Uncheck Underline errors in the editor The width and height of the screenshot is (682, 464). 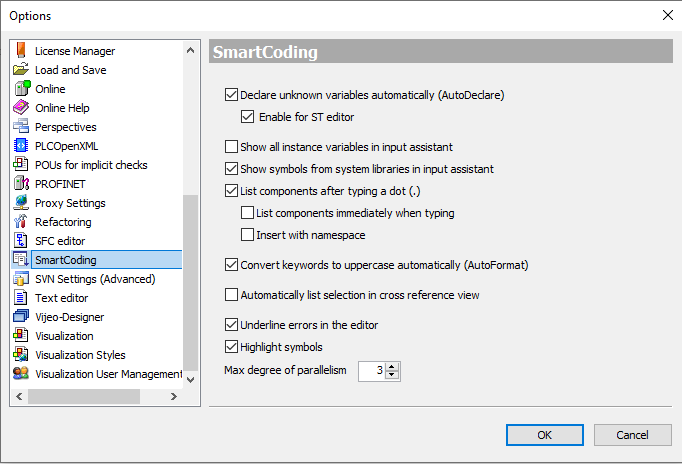(232, 325)
